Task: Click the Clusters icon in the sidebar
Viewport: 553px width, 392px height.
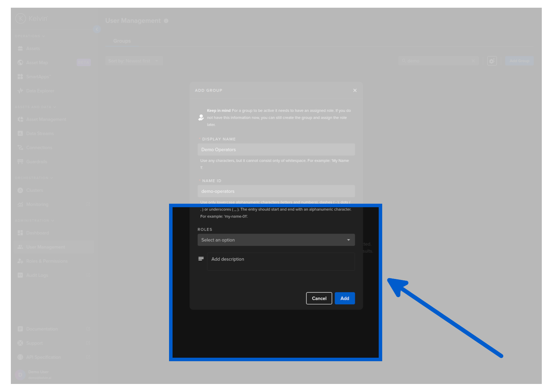Action: point(20,190)
